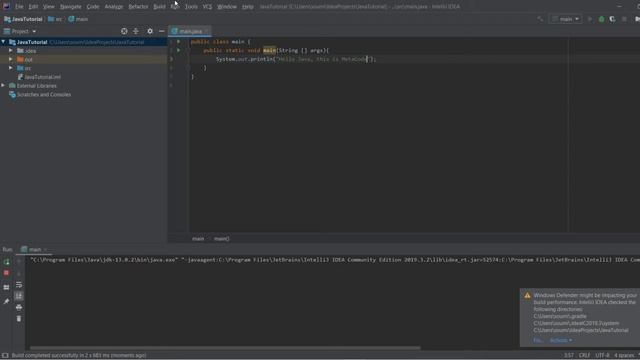The height and width of the screenshot is (360, 640).
Task: Open the Navigate menu
Action: 71,7
